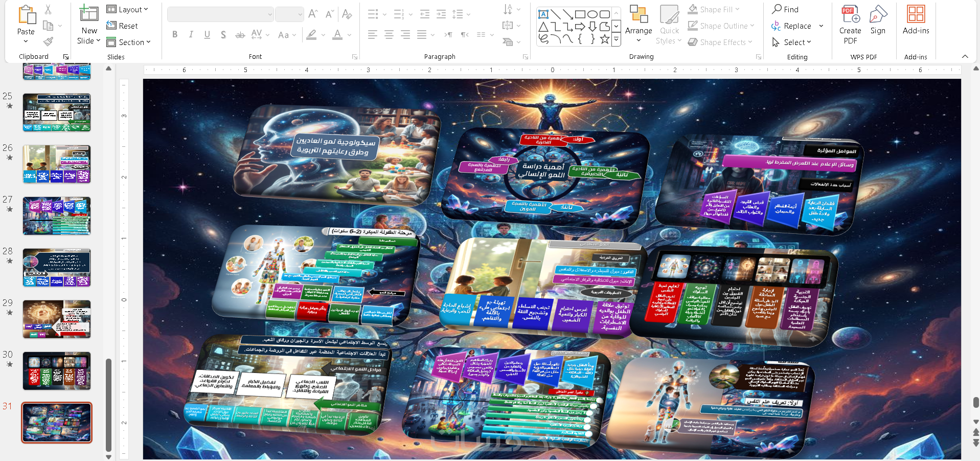
Task: Toggle Underline formatting
Action: click(x=207, y=34)
